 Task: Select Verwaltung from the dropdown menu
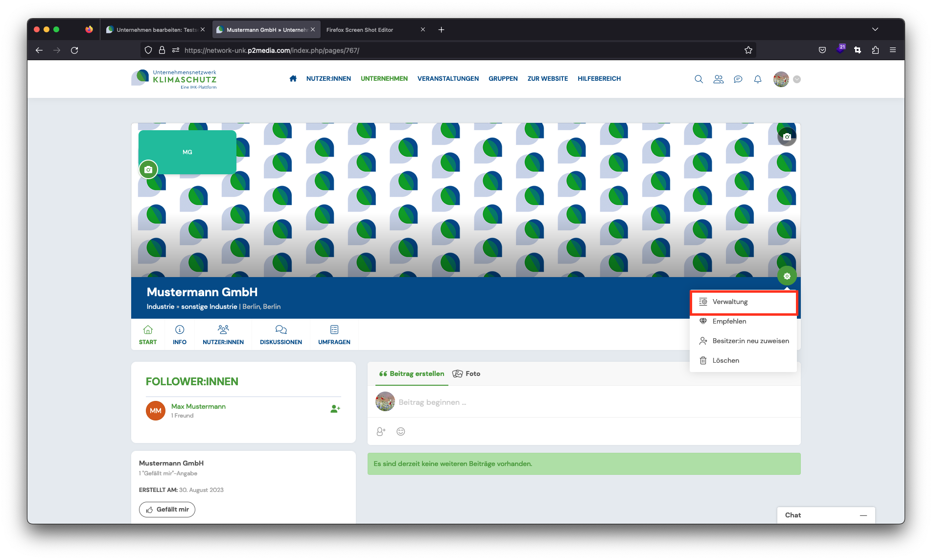tap(743, 302)
